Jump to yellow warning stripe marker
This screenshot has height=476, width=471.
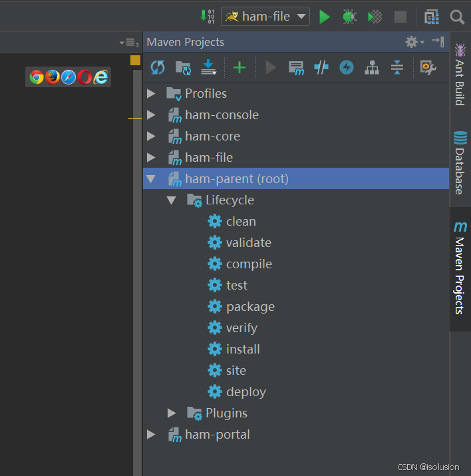coord(135,118)
